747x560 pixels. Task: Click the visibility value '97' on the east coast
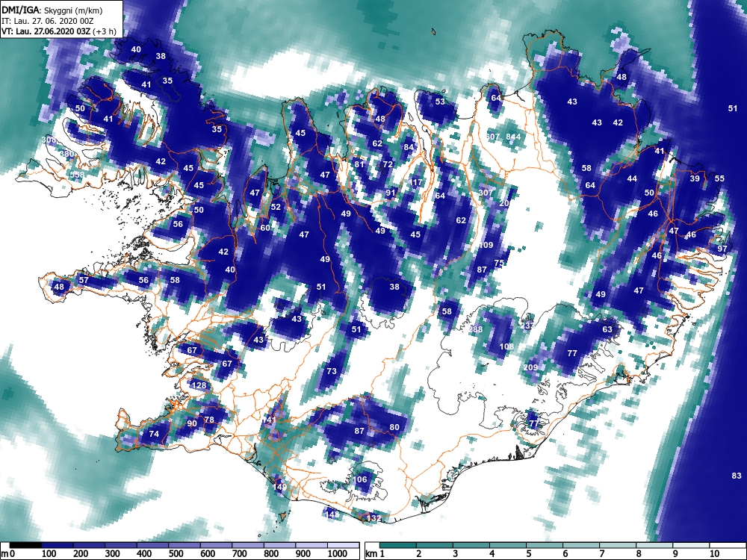pyautogui.click(x=722, y=249)
